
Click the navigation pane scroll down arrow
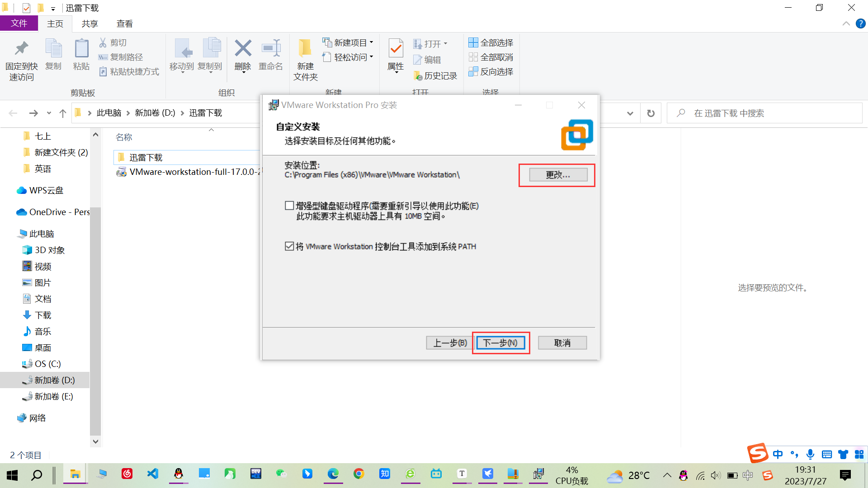pos(95,441)
